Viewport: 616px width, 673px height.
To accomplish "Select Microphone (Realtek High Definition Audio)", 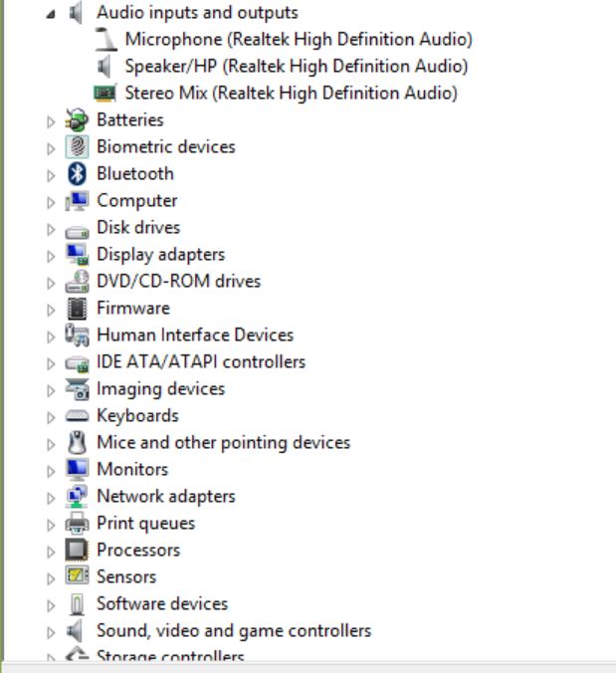I will tap(299, 40).
